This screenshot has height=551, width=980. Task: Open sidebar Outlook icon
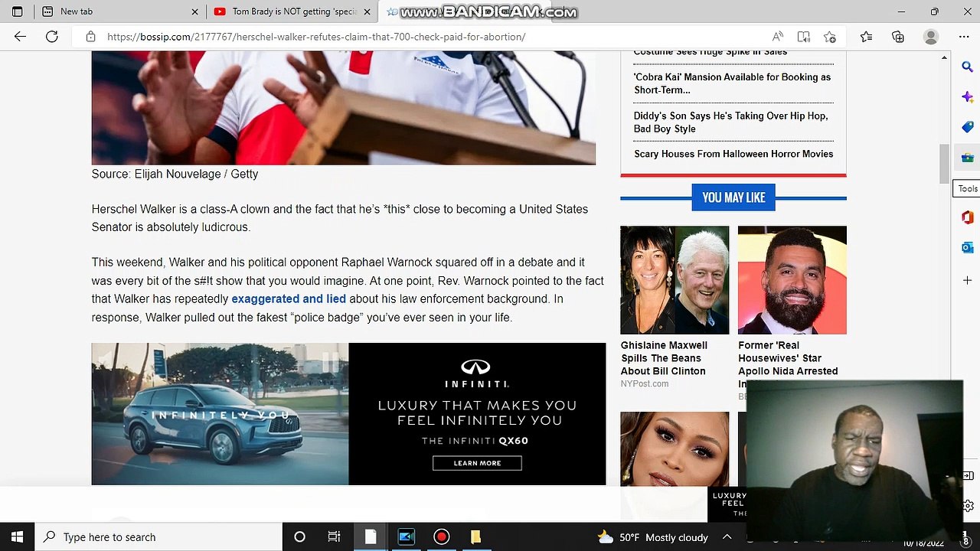coord(967,248)
